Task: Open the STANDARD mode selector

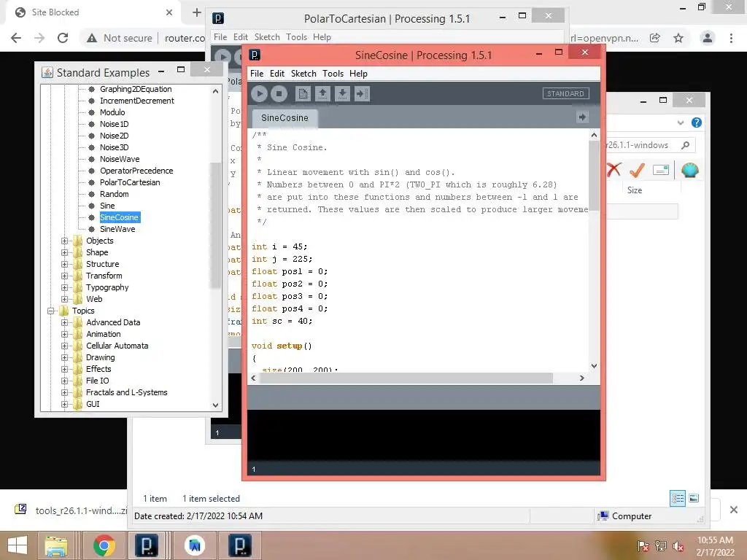Action: click(x=565, y=93)
